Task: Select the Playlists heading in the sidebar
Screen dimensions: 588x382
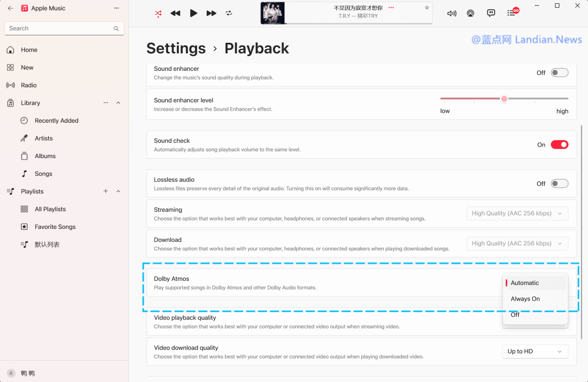Action: pos(32,191)
